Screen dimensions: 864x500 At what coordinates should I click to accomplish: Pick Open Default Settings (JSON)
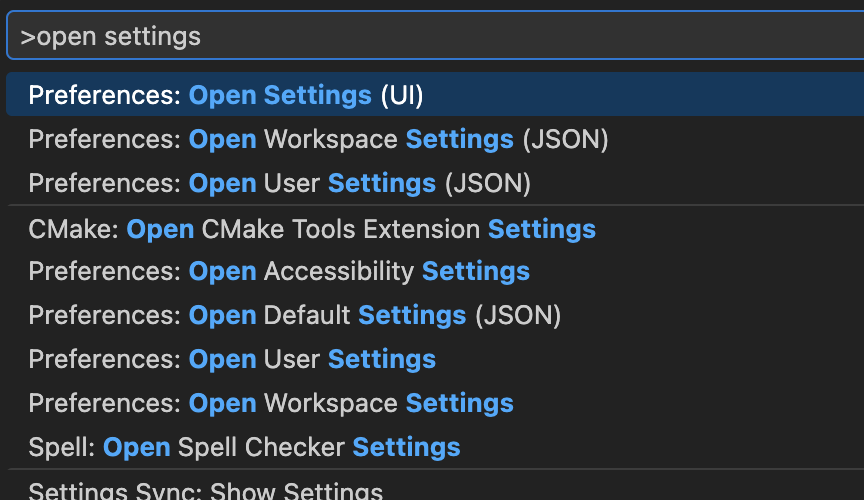click(x=294, y=316)
